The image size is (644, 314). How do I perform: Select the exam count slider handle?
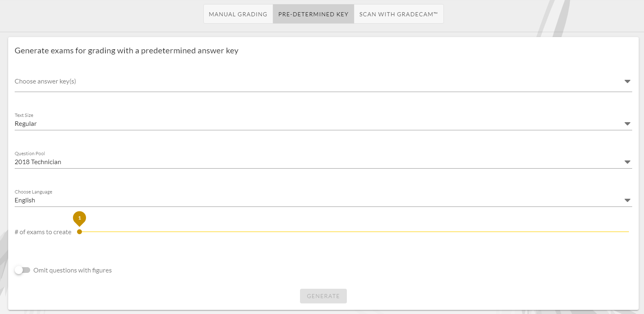79,231
